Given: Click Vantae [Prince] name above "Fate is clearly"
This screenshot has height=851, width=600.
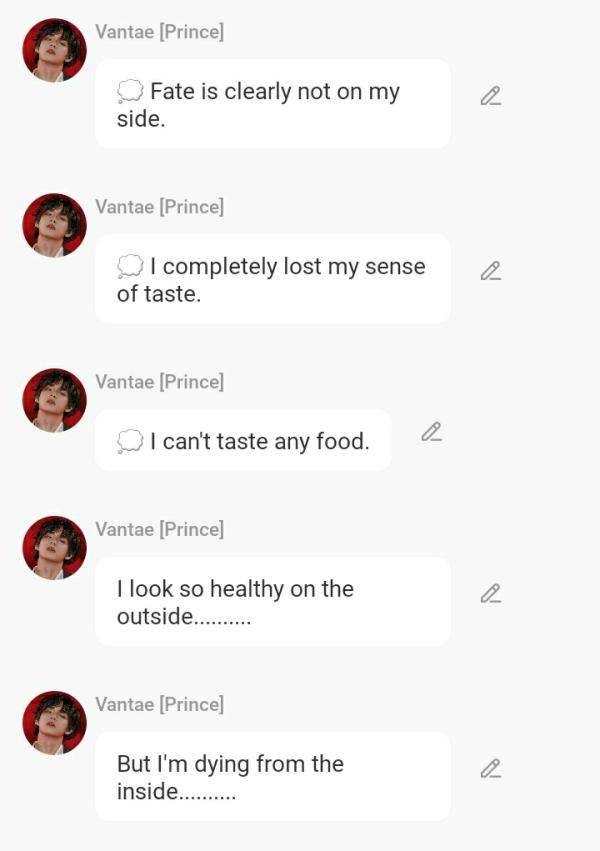Looking at the screenshot, I should (159, 32).
